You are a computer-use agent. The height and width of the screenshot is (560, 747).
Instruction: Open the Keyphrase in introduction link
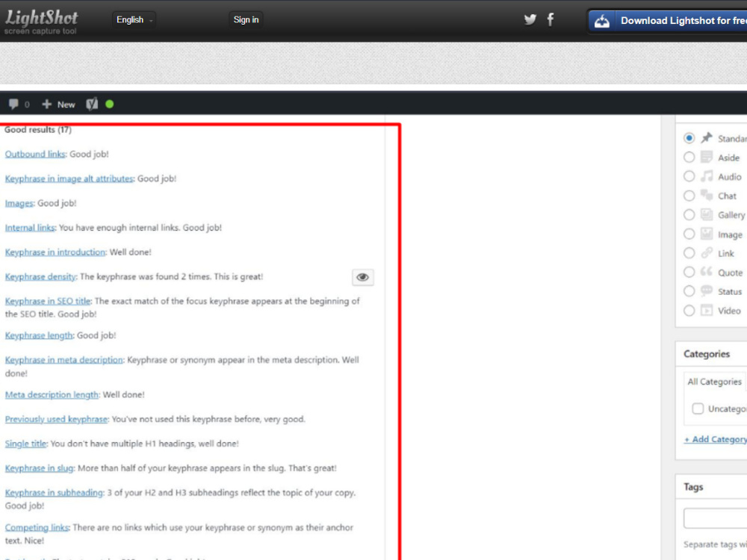(x=55, y=252)
